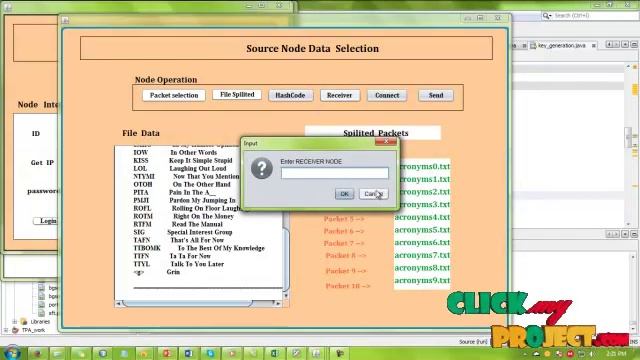Click the Packet selection button
This screenshot has height=360, width=640.
[174, 96]
